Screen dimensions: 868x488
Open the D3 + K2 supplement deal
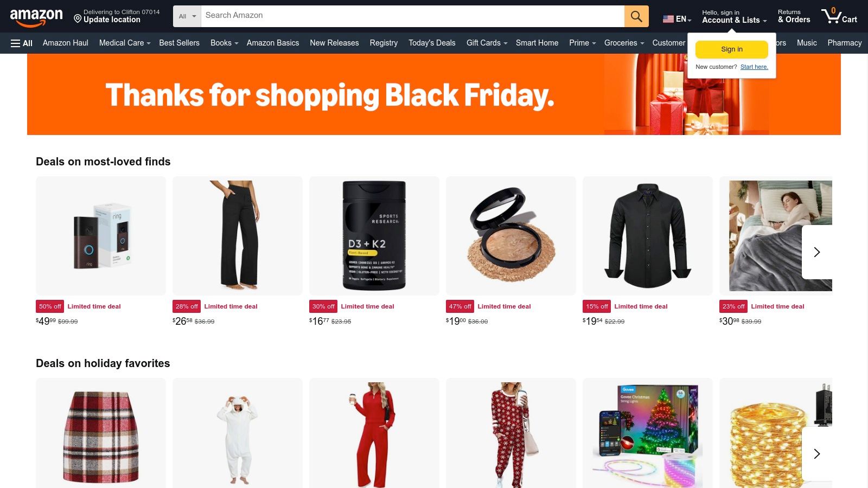(374, 236)
